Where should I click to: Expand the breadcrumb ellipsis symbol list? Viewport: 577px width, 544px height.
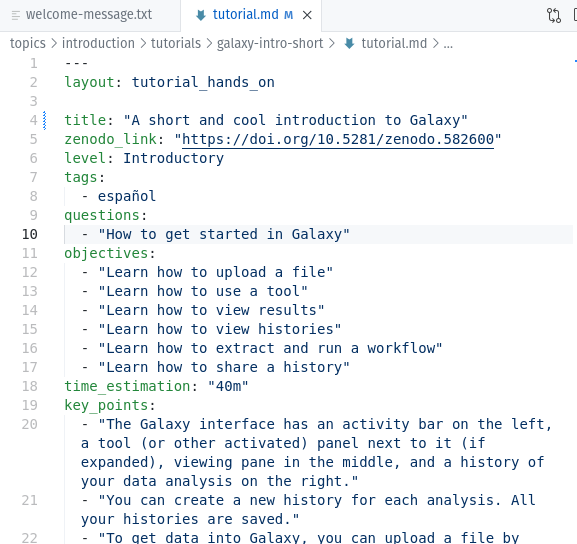[x=448, y=44]
